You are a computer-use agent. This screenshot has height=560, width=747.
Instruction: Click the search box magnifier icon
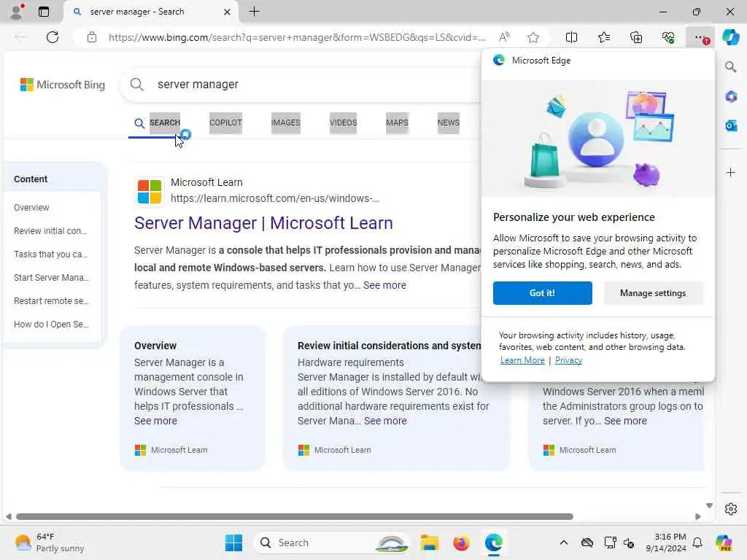(x=136, y=85)
